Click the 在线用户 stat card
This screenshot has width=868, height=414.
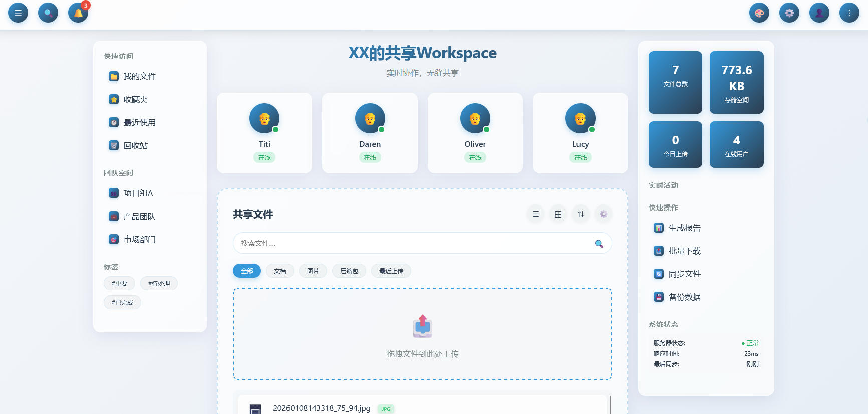(x=737, y=144)
